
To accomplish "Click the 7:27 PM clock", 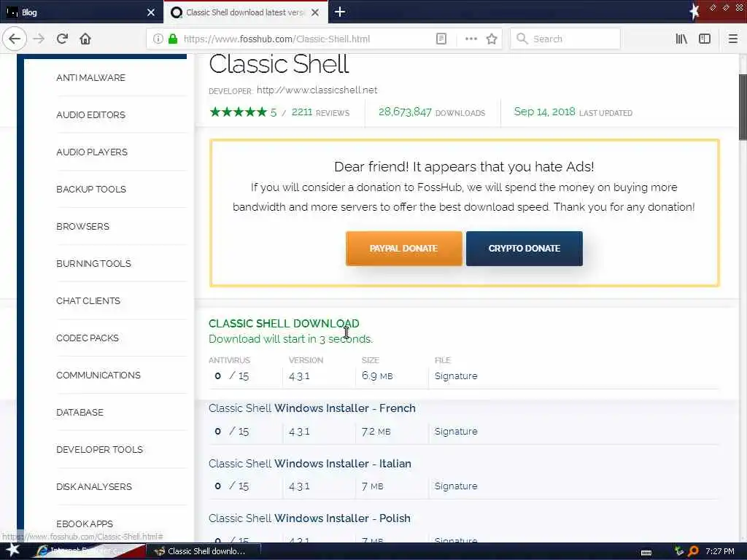I will click(x=720, y=551).
